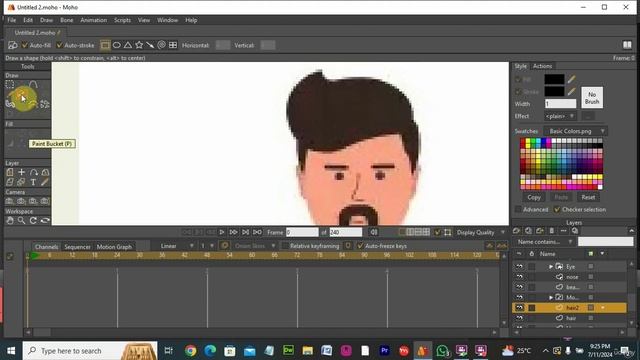
Task: Open the Display Quality dropdown
Action: pos(480,232)
